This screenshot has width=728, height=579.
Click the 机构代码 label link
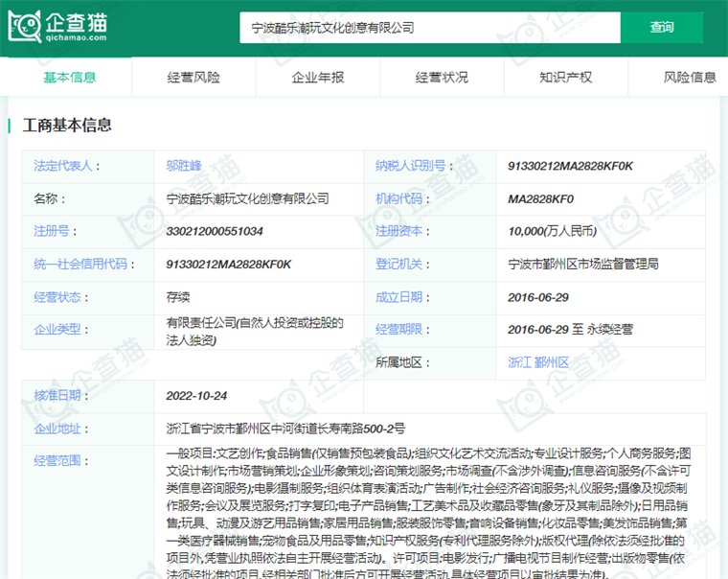pos(398,198)
